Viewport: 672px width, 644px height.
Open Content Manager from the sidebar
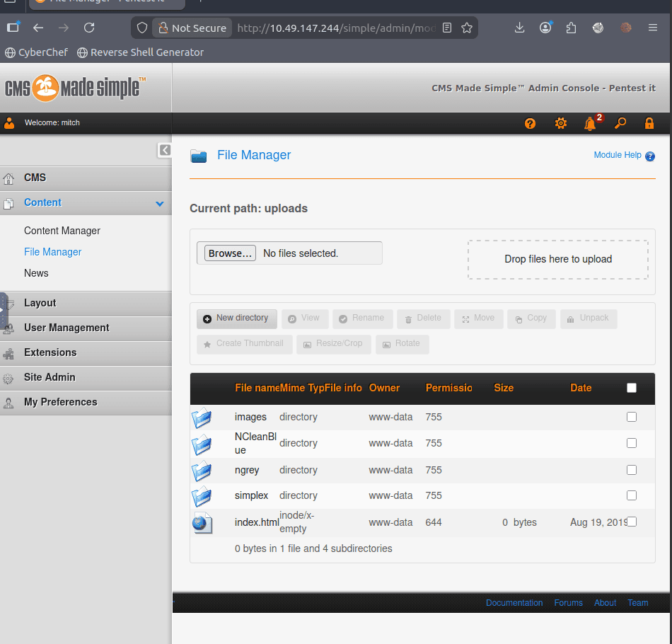click(62, 231)
